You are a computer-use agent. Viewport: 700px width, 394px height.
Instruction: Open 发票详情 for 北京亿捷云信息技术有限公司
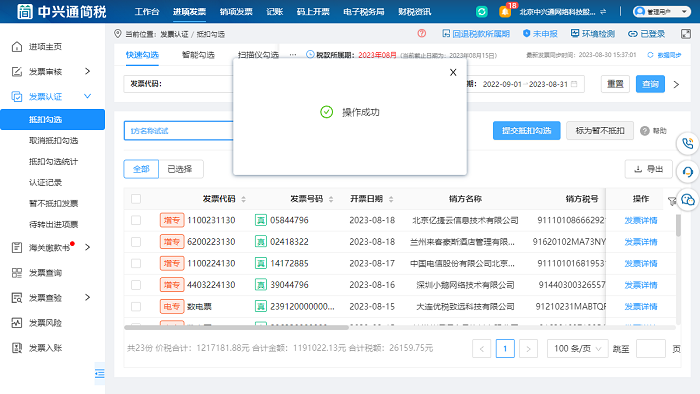pyautogui.click(x=641, y=220)
